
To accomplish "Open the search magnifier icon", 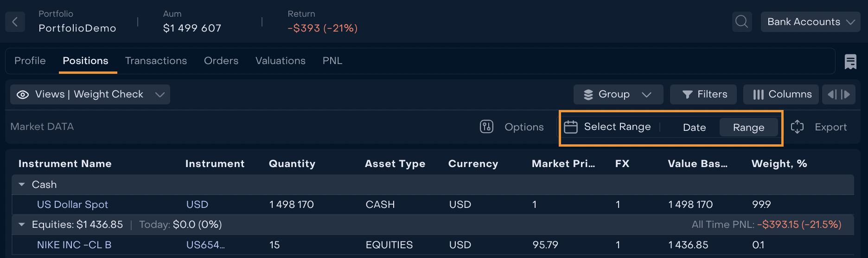I will pyautogui.click(x=741, y=22).
